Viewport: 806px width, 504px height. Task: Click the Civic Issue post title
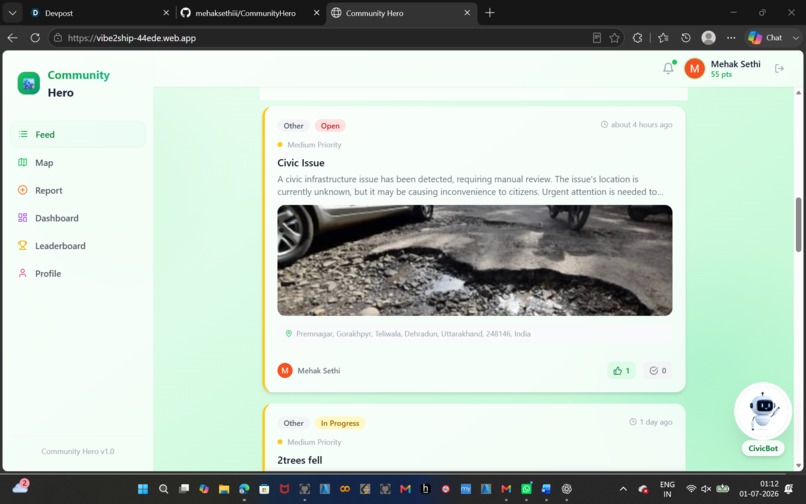[x=301, y=163]
